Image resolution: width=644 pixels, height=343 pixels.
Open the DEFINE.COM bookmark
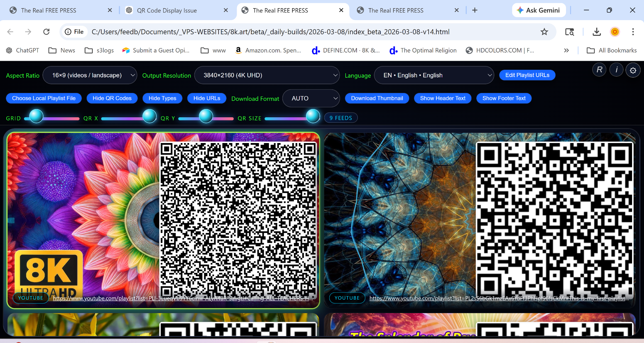click(x=346, y=50)
